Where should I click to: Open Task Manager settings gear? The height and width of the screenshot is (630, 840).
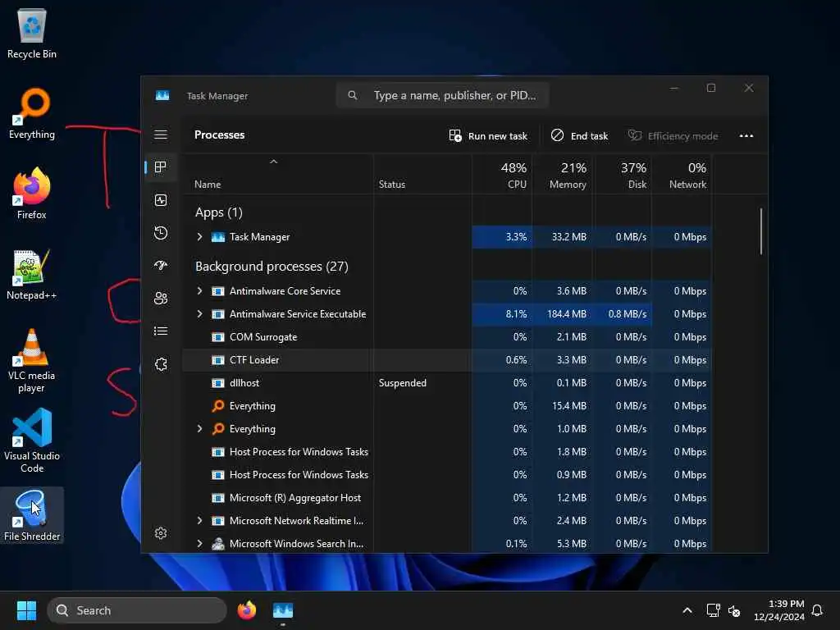click(x=161, y=533)
